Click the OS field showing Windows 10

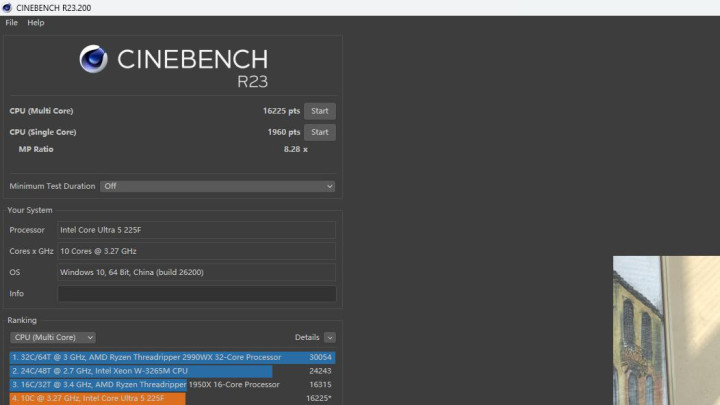pyautogui.click(x=197, y=272)
